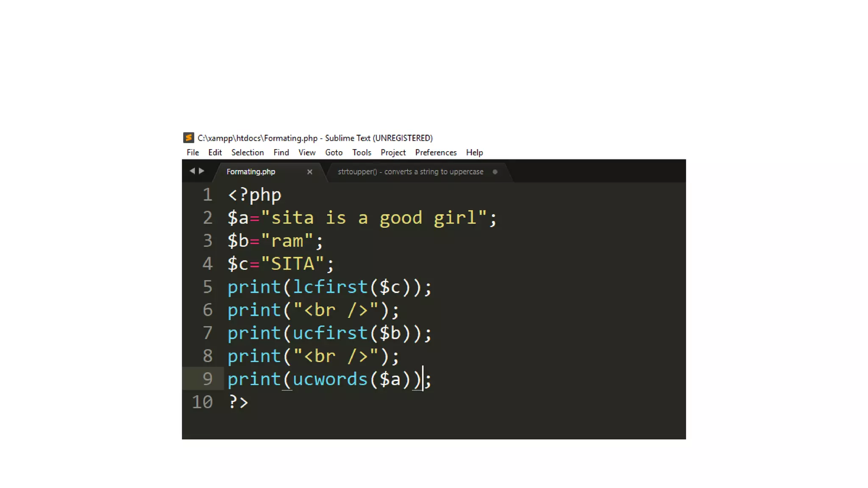
Task: Open the Help menu
Action: (x=474, y=152)
